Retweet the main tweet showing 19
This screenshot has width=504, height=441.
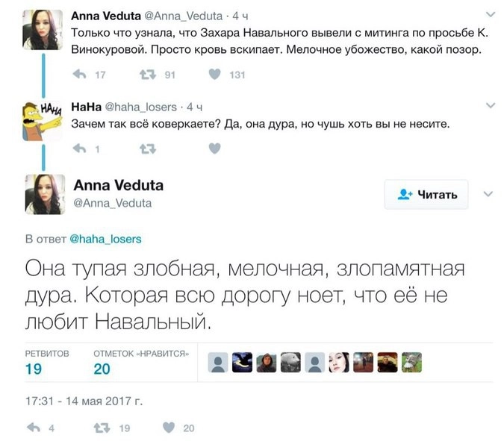click(102, 428)
